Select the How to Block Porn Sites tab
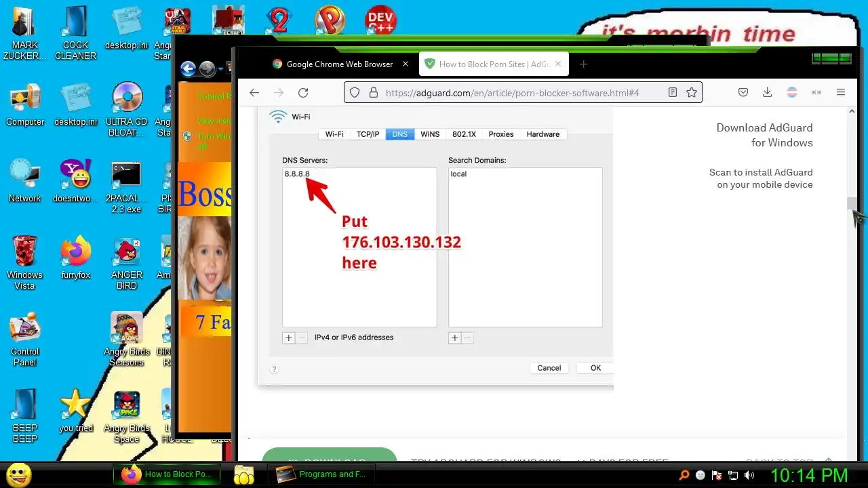 point(493,64)
